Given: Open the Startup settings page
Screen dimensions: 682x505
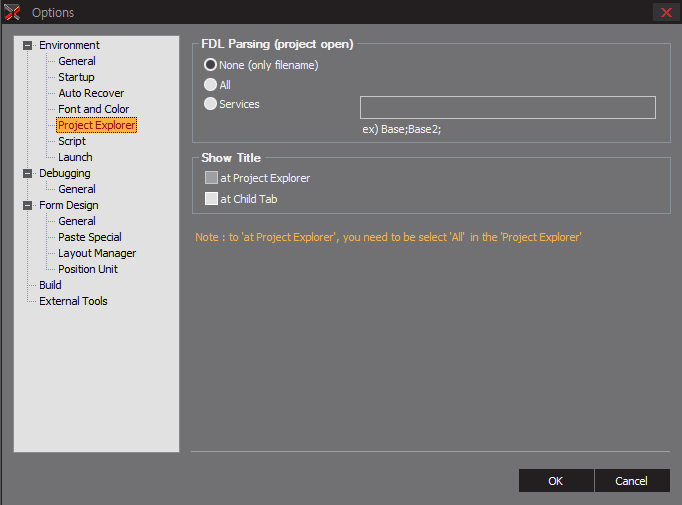Looking at the screenshot, I should click(76, 77).
